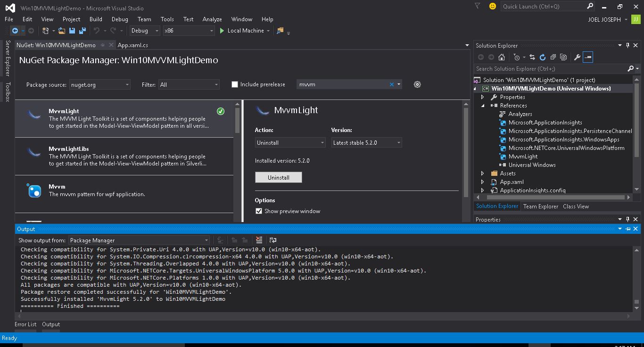Switch to the App.xaml.cs tab
The width and height of the screenshot is (644, 347).
pos(133,45)
